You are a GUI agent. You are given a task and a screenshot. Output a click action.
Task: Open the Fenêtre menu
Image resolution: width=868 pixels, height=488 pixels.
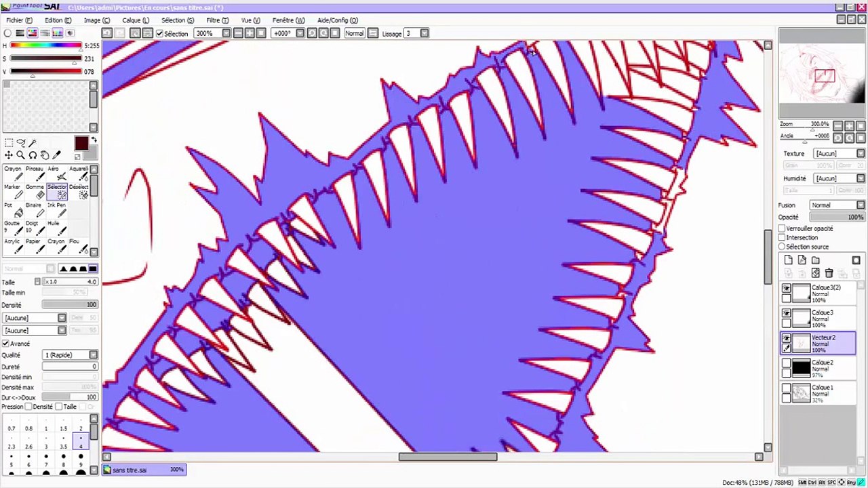tap(288, 20)
